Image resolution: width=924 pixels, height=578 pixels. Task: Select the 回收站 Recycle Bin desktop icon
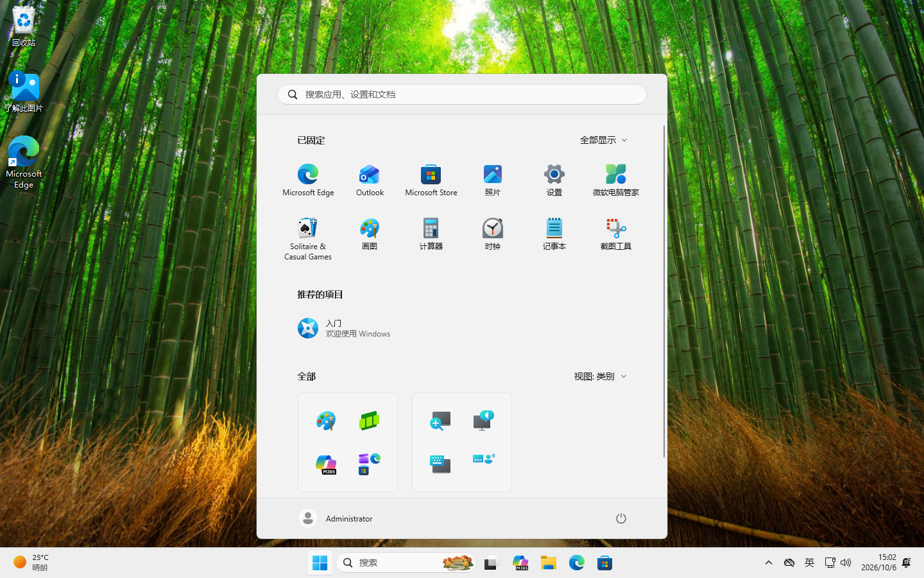click(x=24, y=27)
